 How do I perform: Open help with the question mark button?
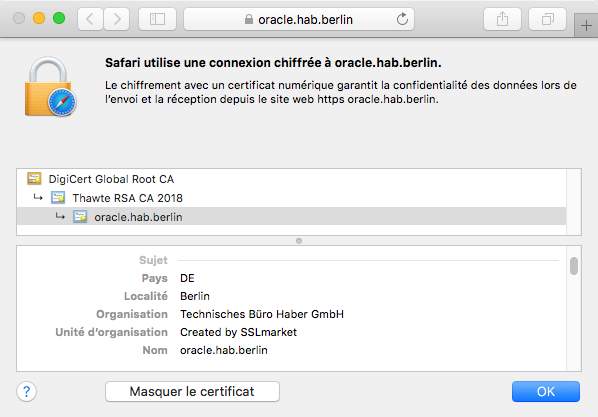coord(26,391)
